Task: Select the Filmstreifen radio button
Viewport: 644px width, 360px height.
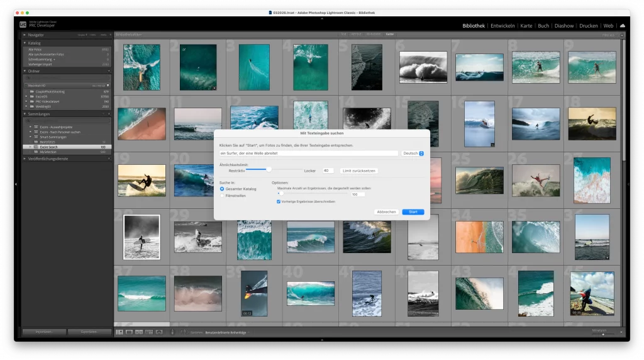Action: 222,196
